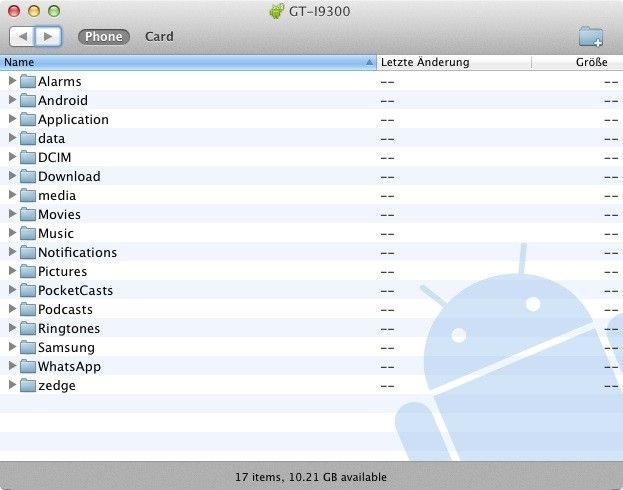623x490 pixels.
Task: Expand the data folder triangle
Action: tap(12, 138)
